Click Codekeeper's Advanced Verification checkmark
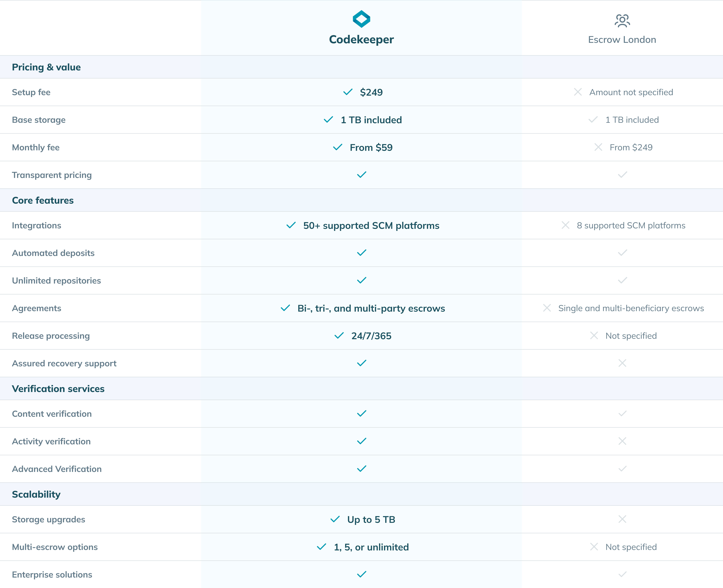This screenshot has height=588, width=723. click(x=362, y=469)
